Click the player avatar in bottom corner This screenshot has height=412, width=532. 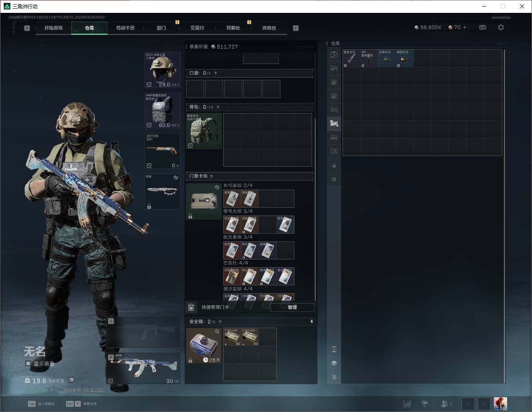500,404
